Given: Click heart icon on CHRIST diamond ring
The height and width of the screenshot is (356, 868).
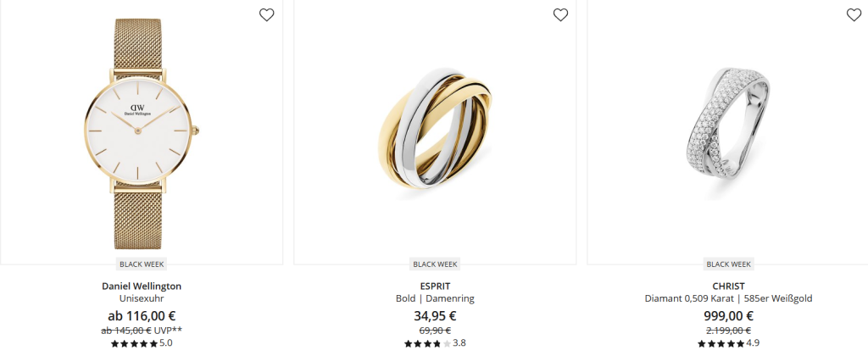Looking at the screenshot, I should [x=854, y=15].
